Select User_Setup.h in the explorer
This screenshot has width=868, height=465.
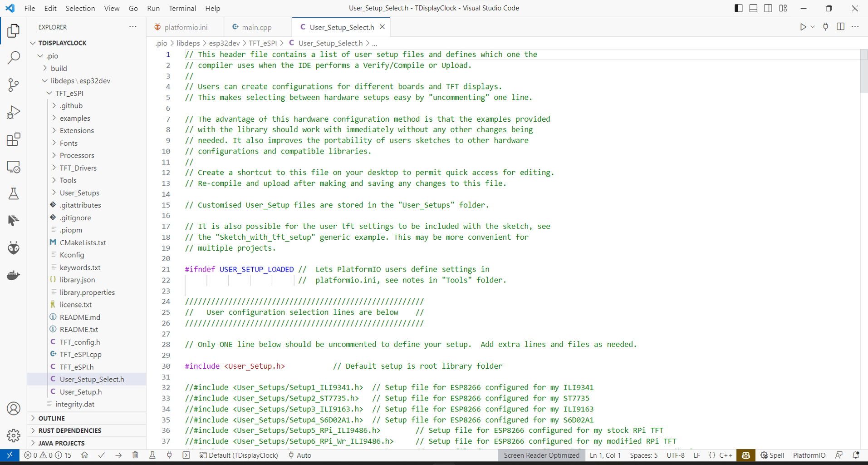click(81, 391)
